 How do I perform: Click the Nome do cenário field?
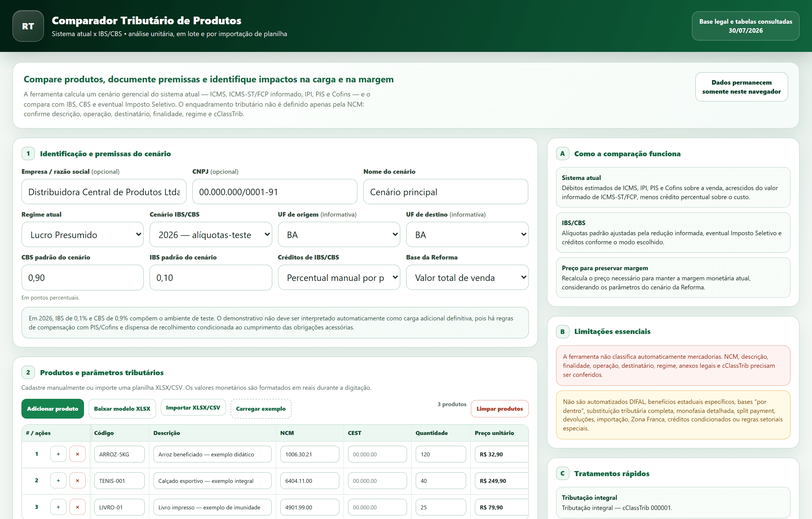click(446, 192)
